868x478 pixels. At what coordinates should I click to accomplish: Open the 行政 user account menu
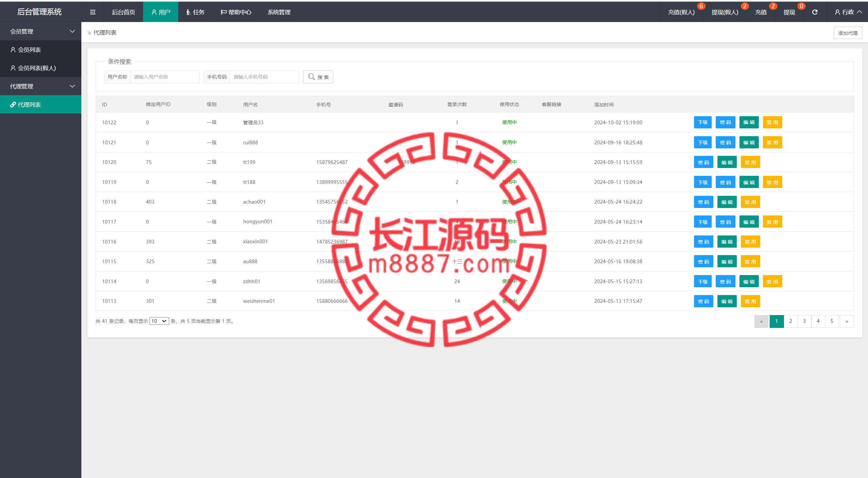(x=848, y=12)
